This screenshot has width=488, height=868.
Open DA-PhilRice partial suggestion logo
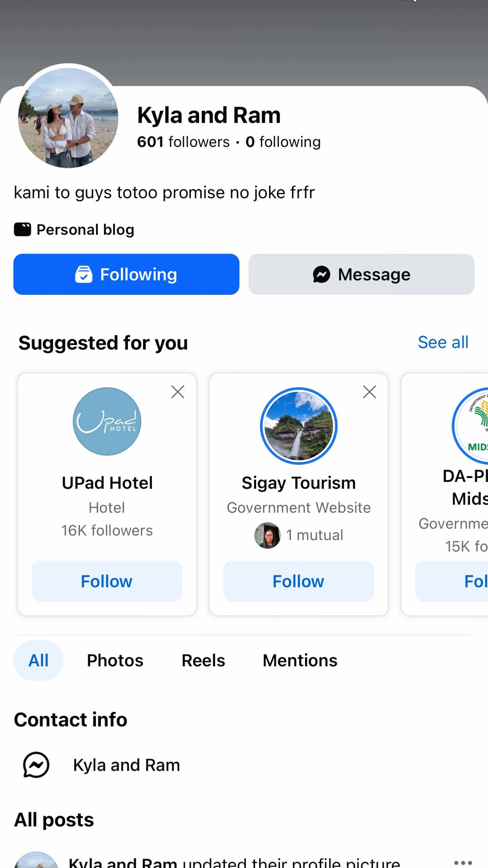click(470, 426)
